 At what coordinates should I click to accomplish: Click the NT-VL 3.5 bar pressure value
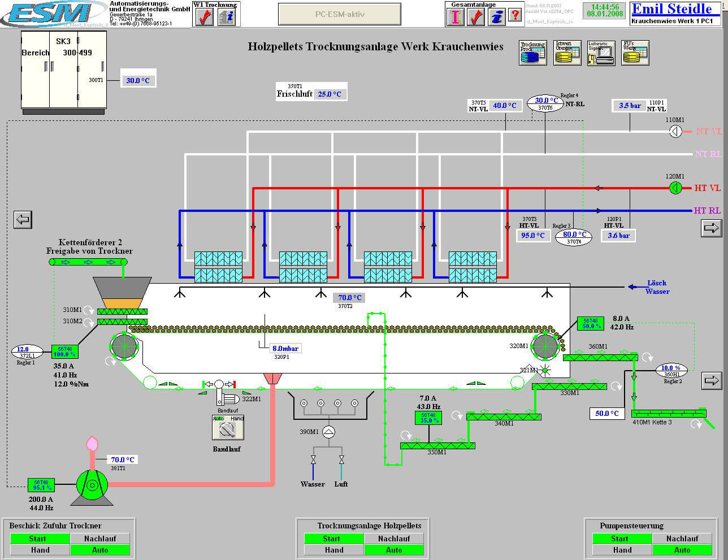[630, 106]
